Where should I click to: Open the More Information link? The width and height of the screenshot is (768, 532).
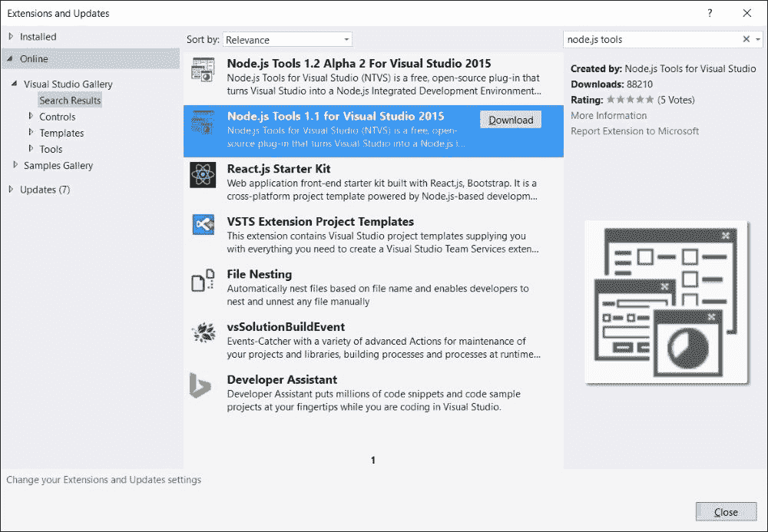coord(608,115)
